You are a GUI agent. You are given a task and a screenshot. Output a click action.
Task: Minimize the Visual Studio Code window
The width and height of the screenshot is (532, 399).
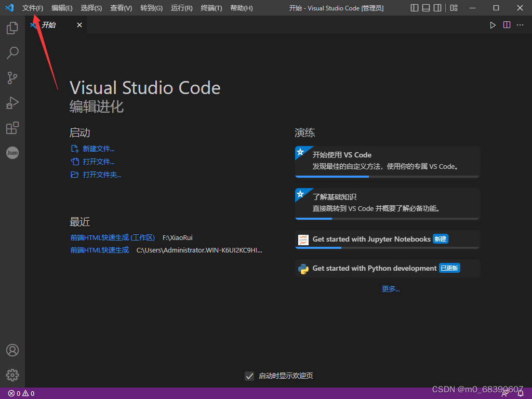pyautogui.click(x=472, y=8)
